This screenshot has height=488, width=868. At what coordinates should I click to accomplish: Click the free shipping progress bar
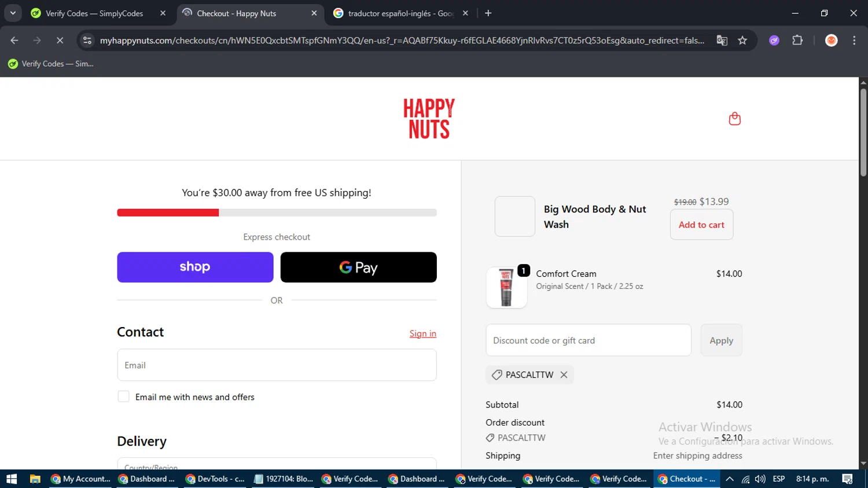(x=277, y=212)
